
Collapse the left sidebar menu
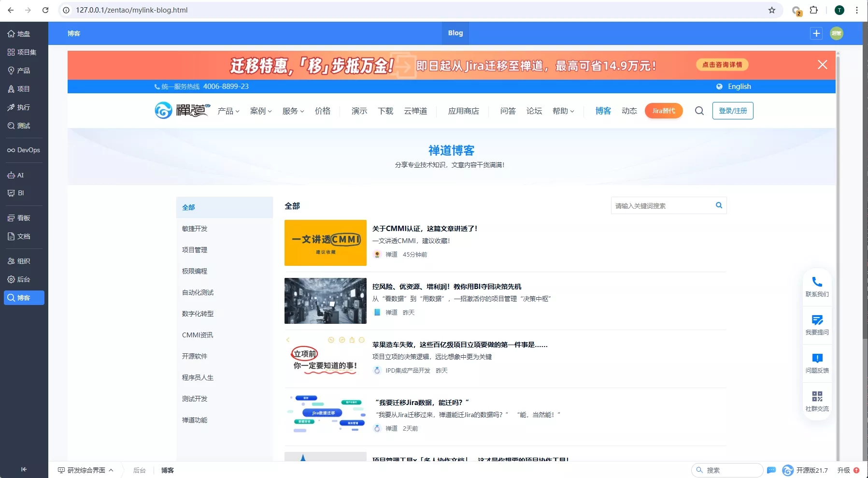tap(24, 469)
